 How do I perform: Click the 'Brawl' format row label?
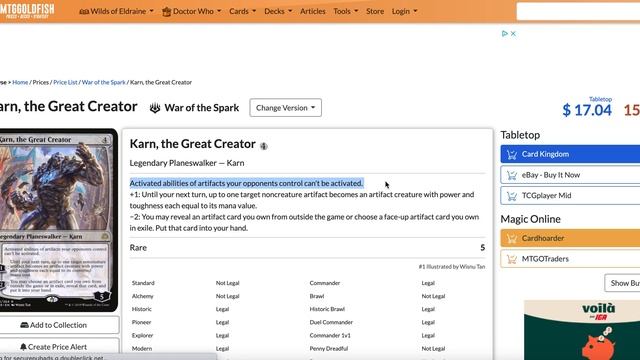click(317, 296)
